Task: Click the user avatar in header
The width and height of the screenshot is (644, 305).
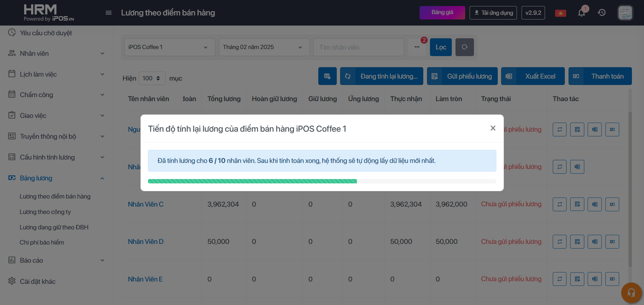Action: 625,13
